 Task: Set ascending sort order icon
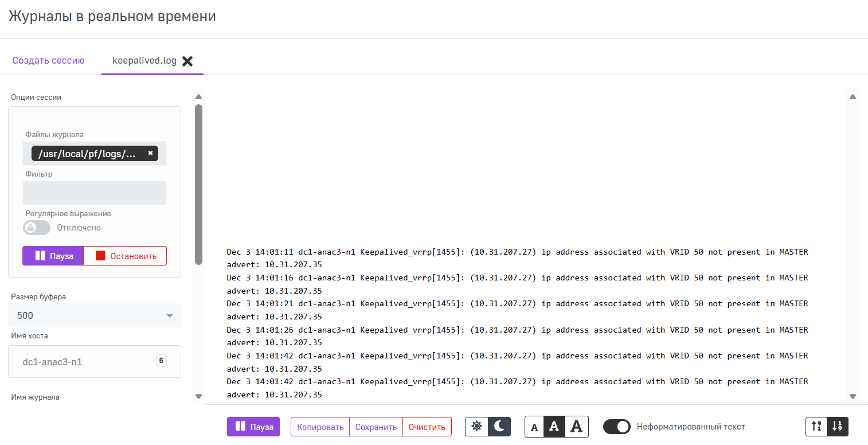[x=816, y=427]
